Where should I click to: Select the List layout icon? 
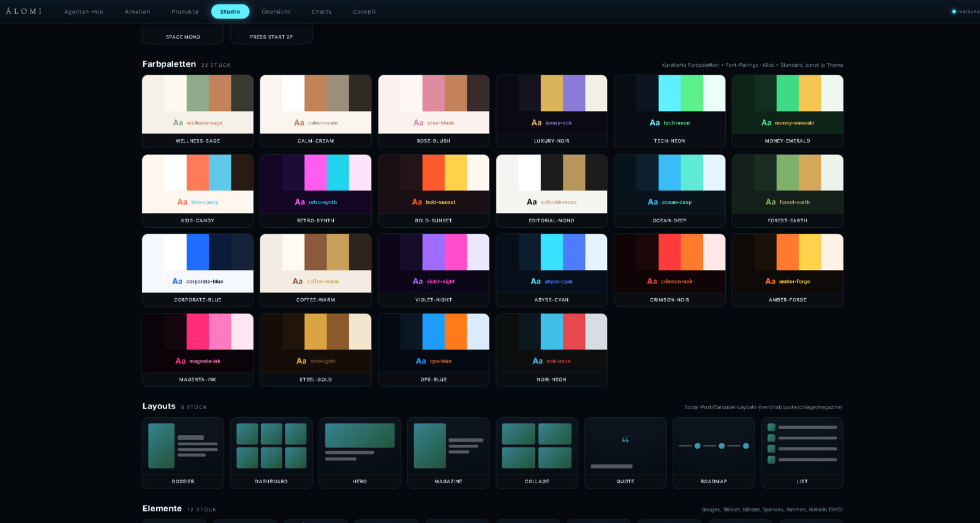[802, 453]
